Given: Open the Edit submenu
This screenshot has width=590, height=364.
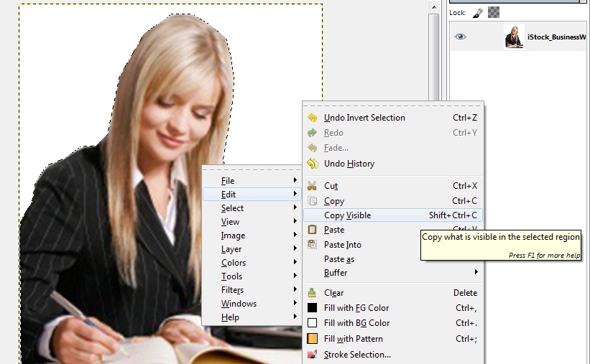Looking at the screenshot, I should point(252,195).
